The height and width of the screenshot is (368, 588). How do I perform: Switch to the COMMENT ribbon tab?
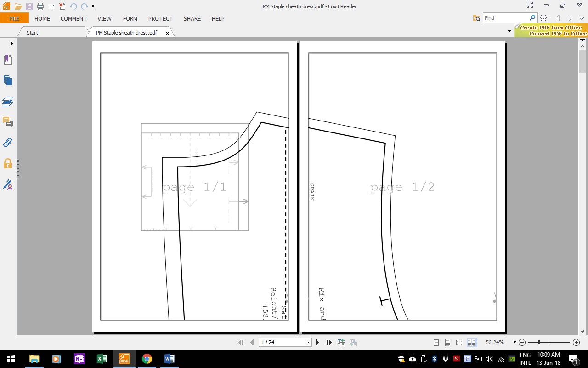coord(73,19)
